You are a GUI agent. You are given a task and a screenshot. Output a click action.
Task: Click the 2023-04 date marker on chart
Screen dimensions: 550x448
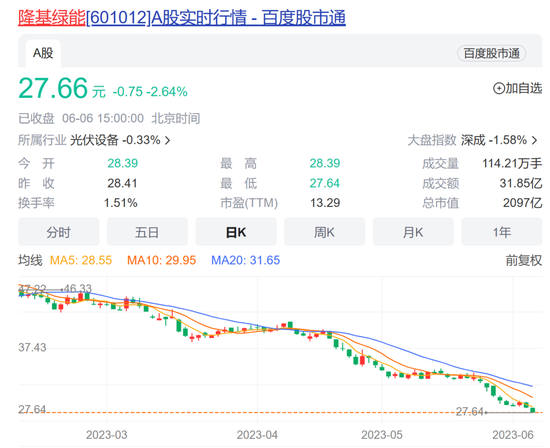coord(257,435)
